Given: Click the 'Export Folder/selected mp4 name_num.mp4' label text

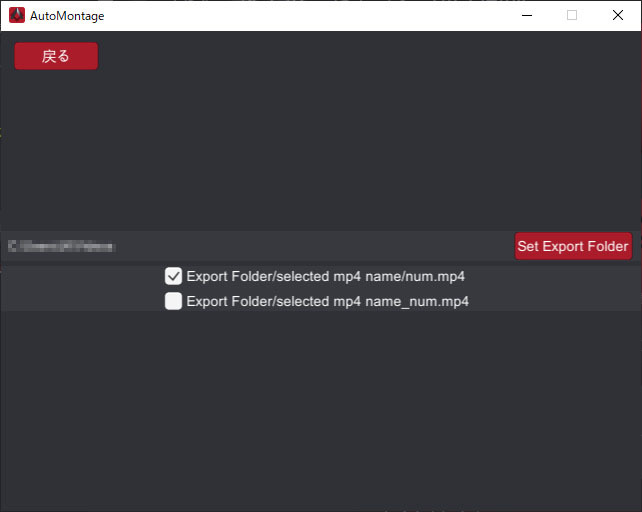Looking at the screenshot, I should [327, 301].
